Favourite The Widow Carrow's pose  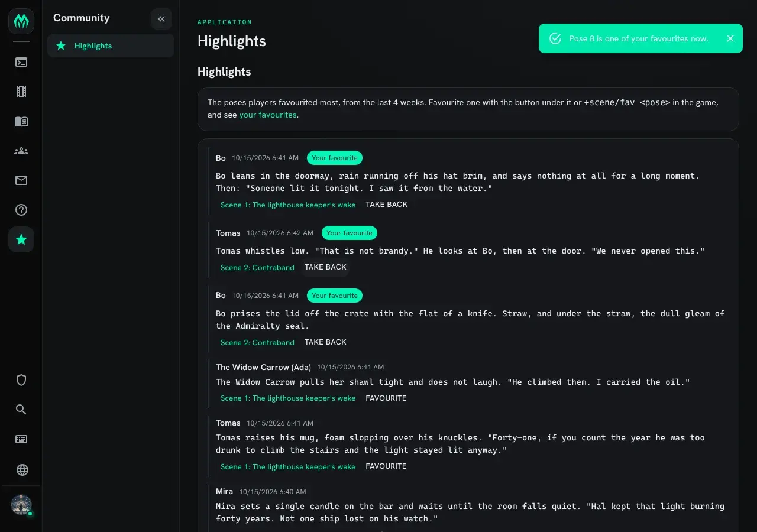tap(386, 398)
